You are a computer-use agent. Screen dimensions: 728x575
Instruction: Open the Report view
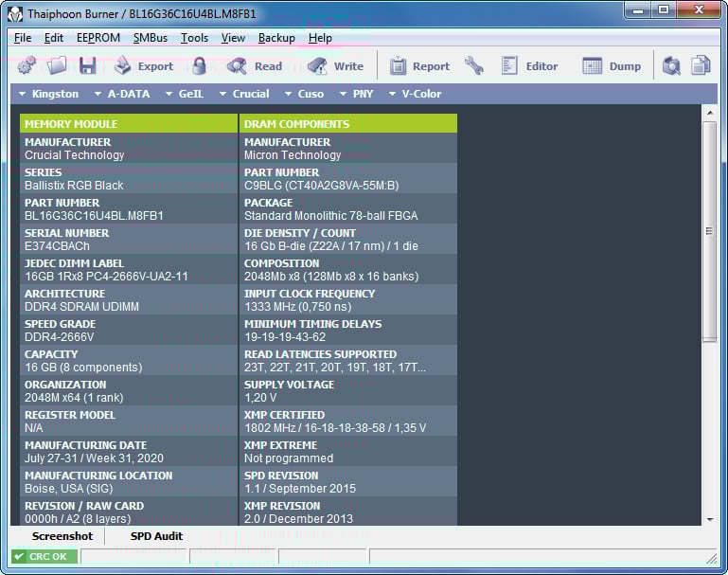tap(419, 66)
